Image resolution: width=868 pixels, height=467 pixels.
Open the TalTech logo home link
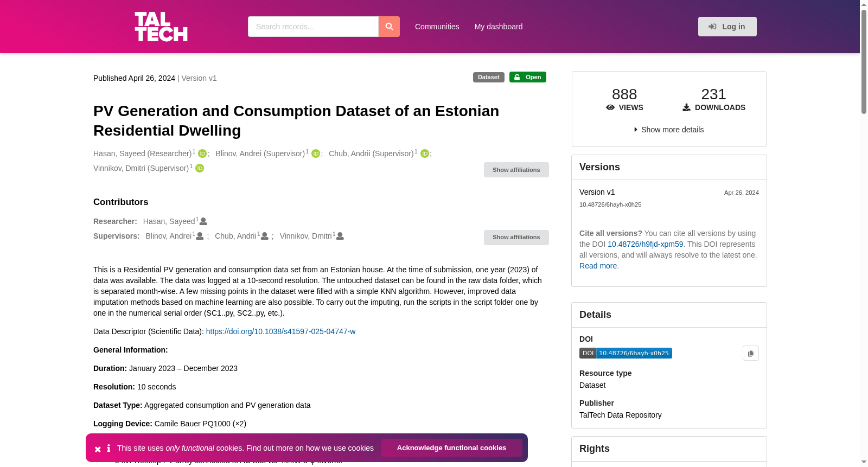pos(161,27)
